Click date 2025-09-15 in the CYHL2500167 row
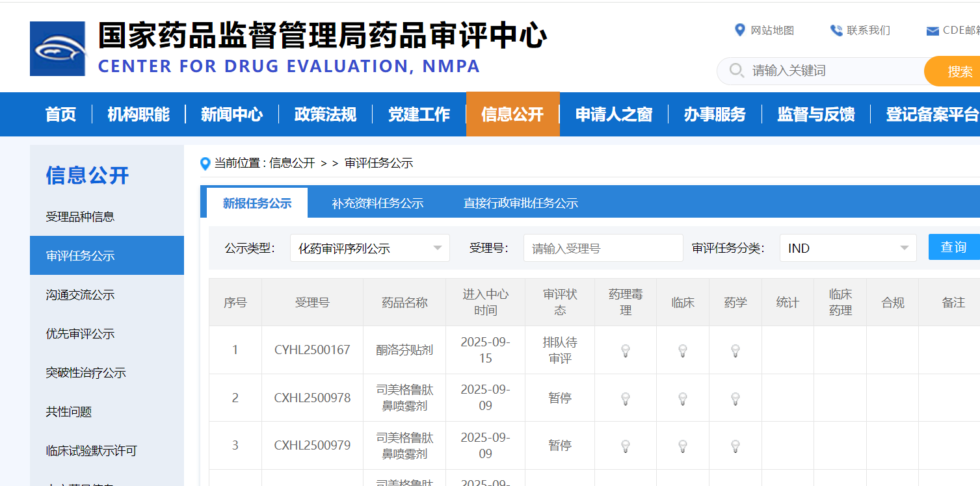The height and width of the screenshot is (486, 980). [486, 350]
